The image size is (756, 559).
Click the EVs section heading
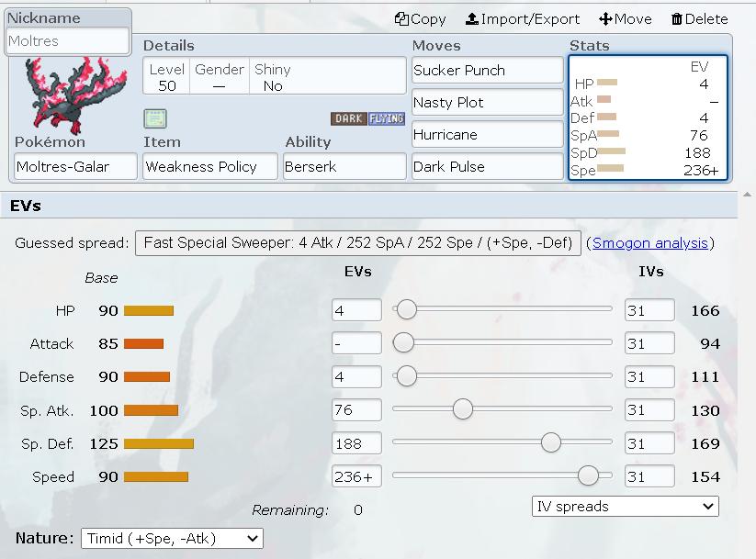[x=26, y=206]
